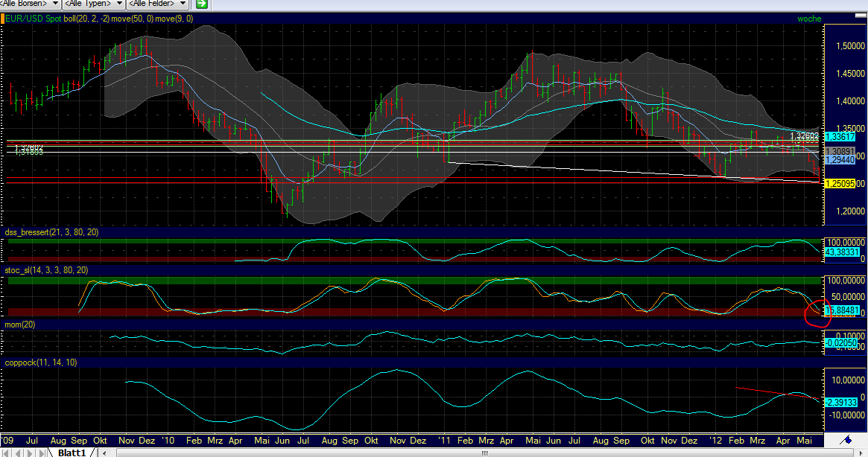
Task: Click the '11 year marker on time axis
Action: [x=444, y=441]
